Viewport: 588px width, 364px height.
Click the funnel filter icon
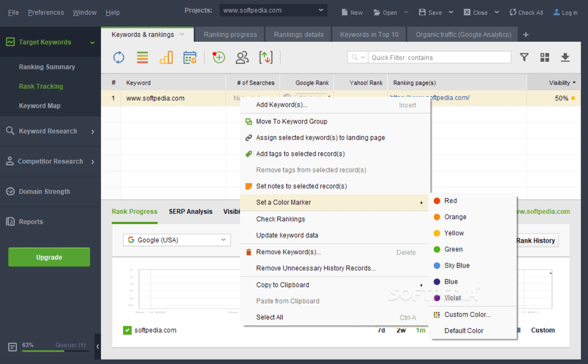point(524,57)
